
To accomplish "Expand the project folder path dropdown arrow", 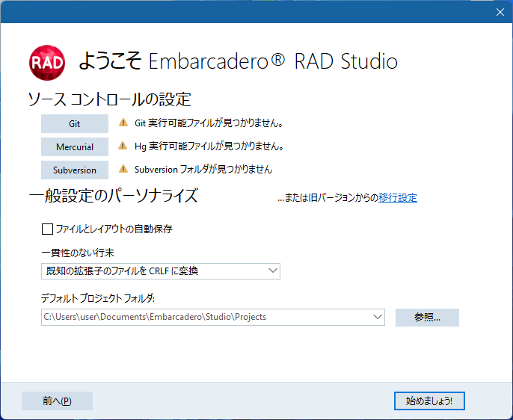I will (x=378, y=317).
